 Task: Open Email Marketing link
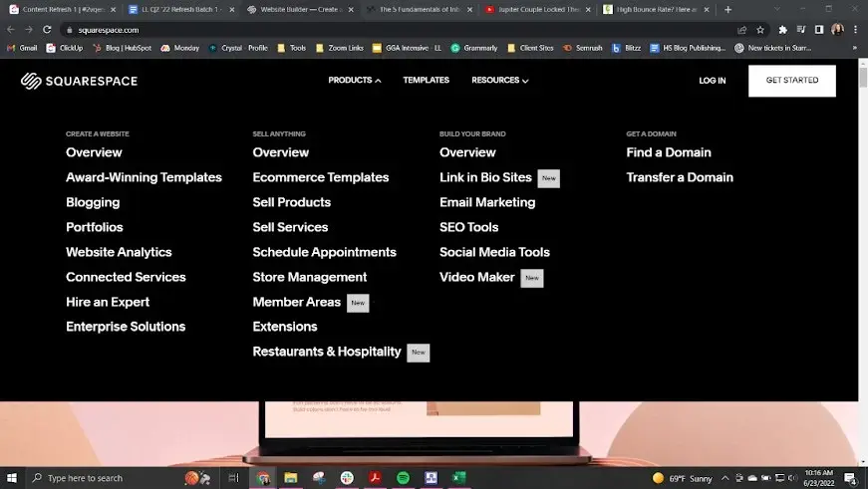[487, 202]
